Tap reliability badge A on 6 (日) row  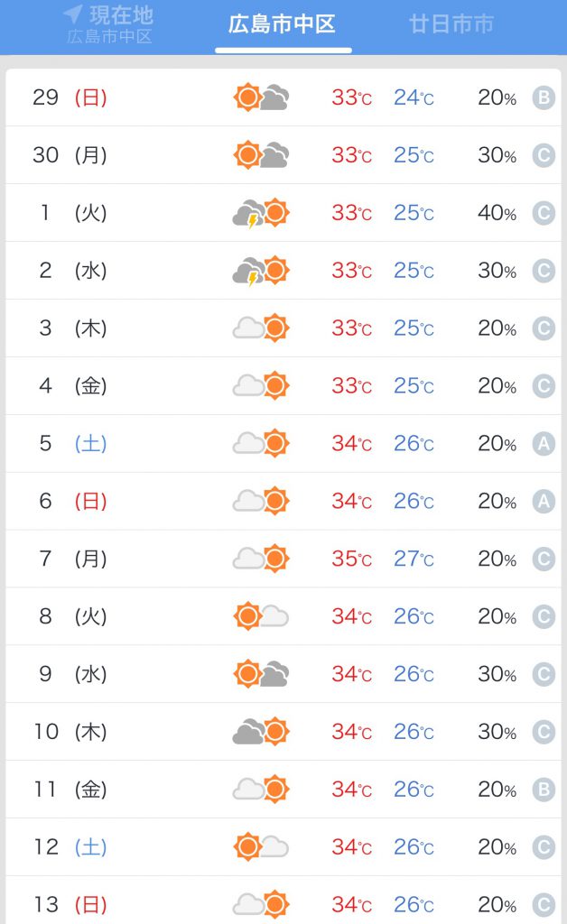[544, 501]
